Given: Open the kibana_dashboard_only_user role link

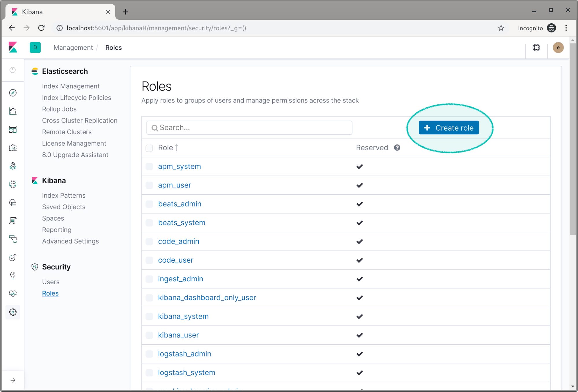Looking at the screenshot, I should pyautogui.click(x=208, y=298).
